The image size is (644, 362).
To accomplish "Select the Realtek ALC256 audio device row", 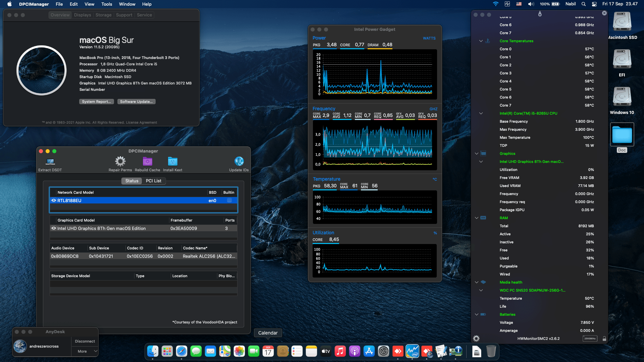I will [143, 256].
